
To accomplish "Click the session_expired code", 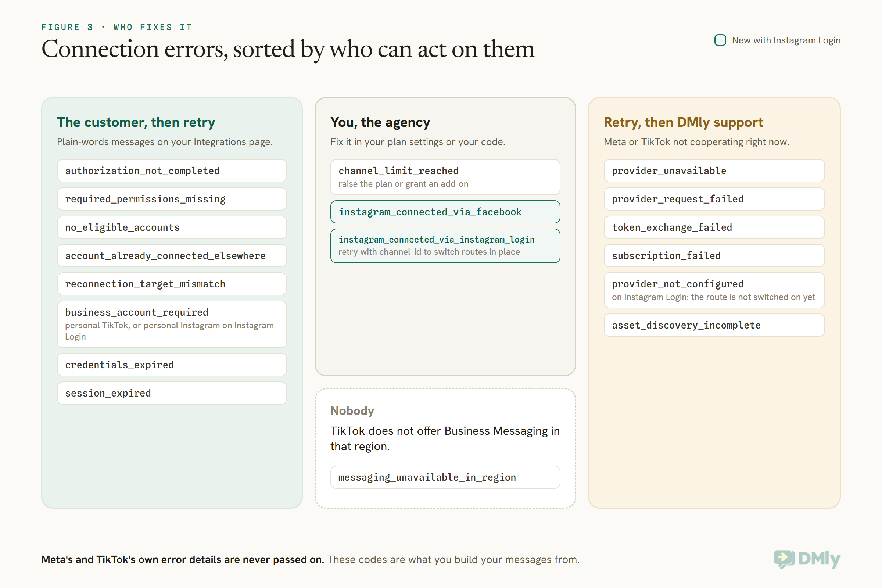I will coord(172,393).
